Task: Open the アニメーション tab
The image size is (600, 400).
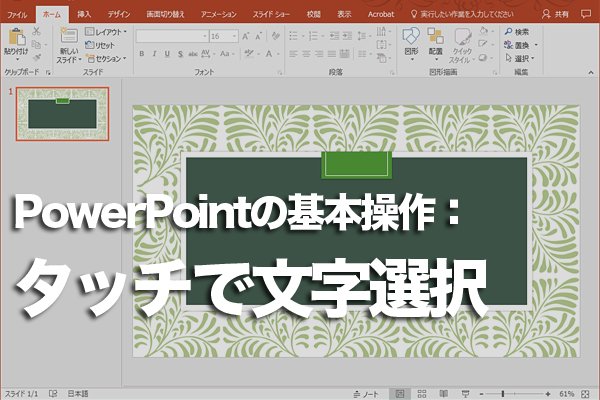Action: tap(218, 15)
